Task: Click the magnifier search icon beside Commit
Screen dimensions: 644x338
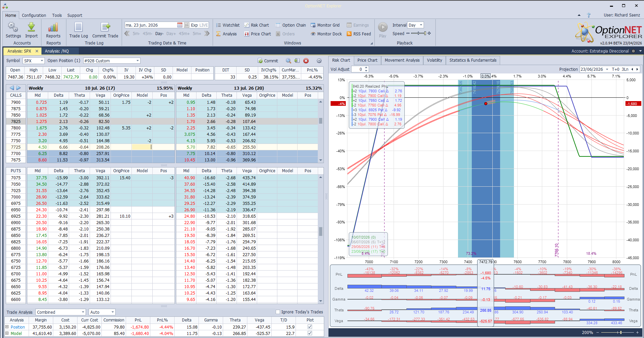Action: click(x=288, y=61)
